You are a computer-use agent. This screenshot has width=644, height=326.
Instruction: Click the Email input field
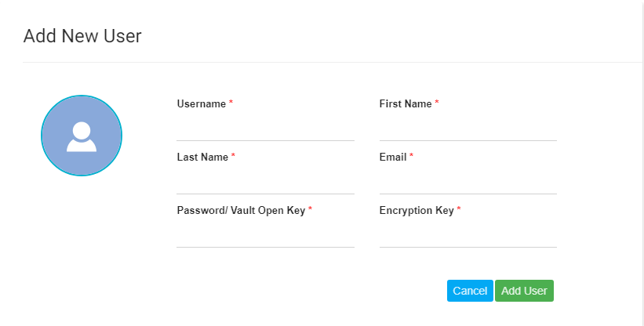point(468,182)
